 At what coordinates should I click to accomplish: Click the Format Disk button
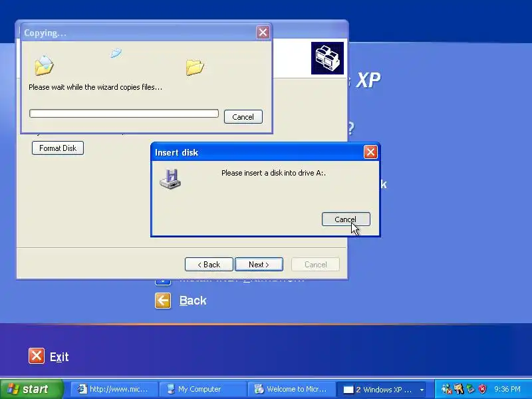[58, 148]
